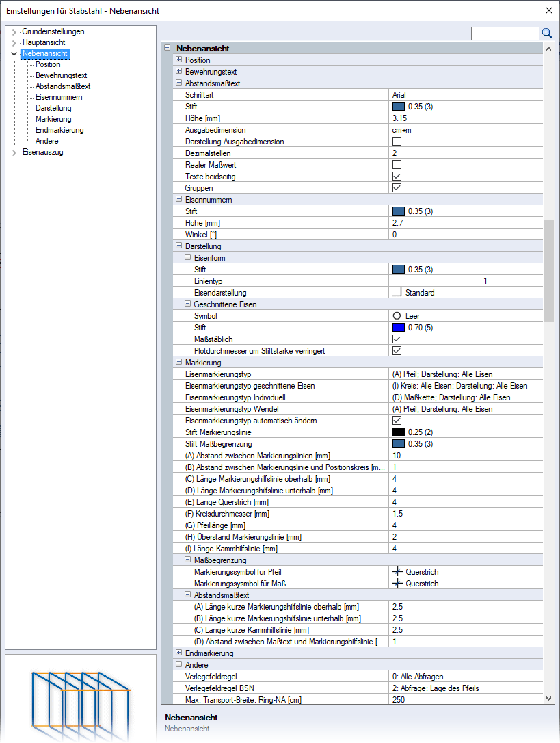The image size is (560, 743).
Task: Select Darstellung in the tree
Action: (x=53, y=108)
